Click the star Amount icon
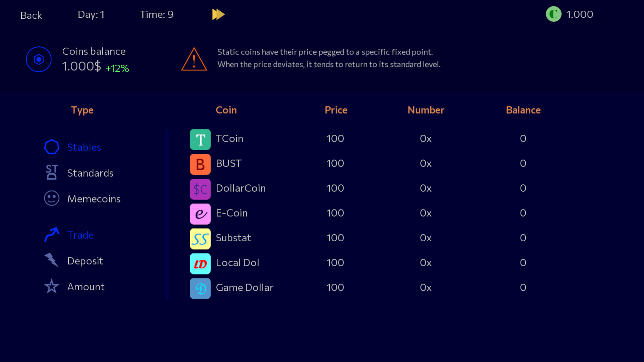This screenshot has height=362, width=644. 52,287
